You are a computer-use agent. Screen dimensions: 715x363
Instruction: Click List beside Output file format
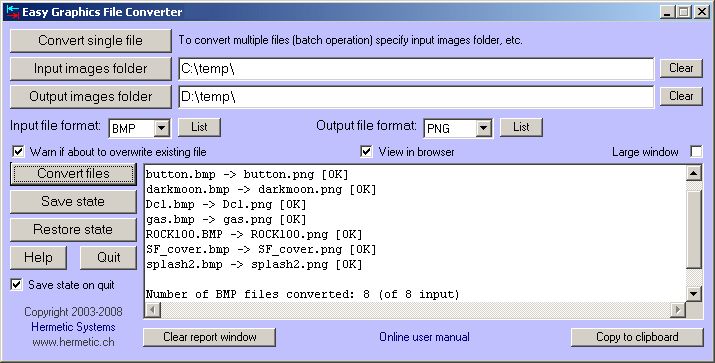point(521,127)
